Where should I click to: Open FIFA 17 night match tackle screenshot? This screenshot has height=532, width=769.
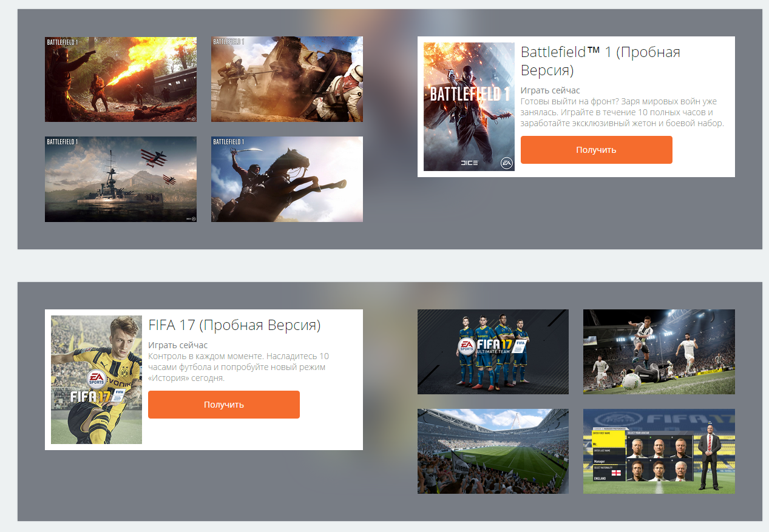tap(659, 352)
